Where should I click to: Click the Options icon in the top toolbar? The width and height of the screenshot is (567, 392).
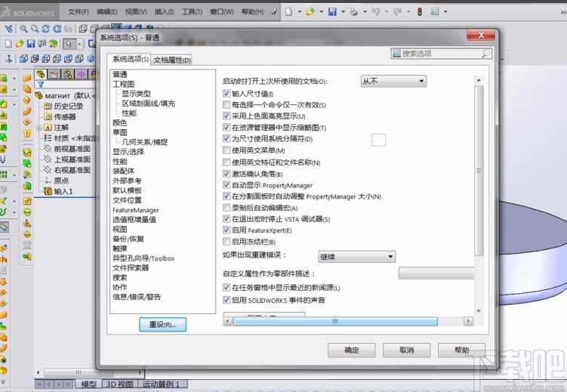[x=435, y=11]
